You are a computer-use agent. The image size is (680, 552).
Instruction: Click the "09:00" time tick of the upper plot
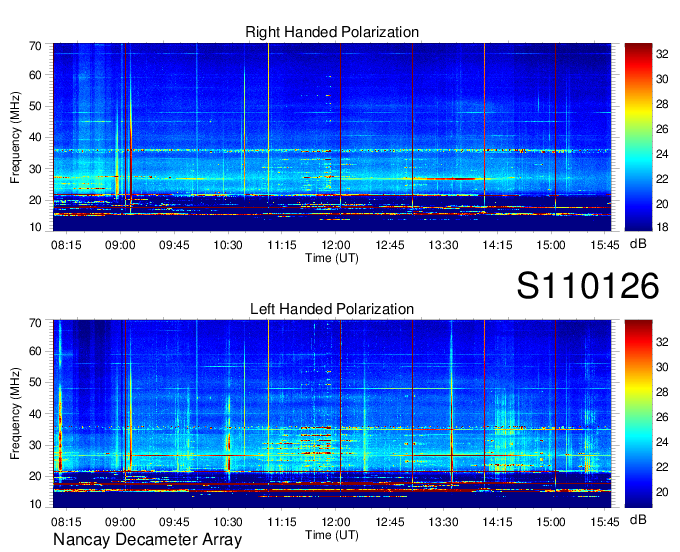coord(120,245)
